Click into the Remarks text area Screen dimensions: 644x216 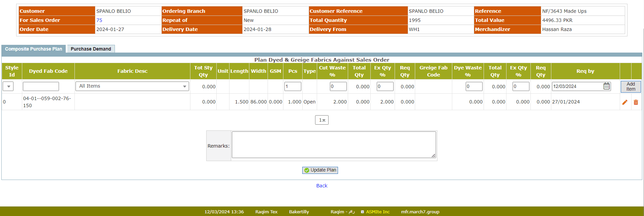coord(334,145)
